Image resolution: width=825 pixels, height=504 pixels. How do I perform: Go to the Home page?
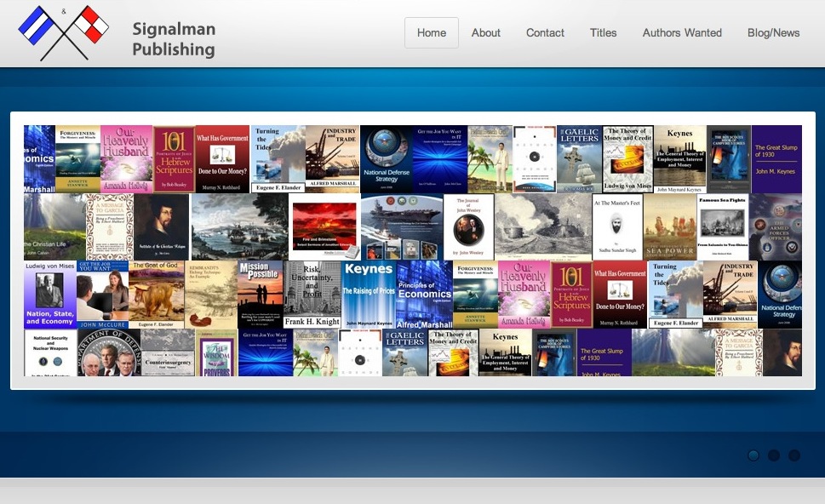click(432, 32)
